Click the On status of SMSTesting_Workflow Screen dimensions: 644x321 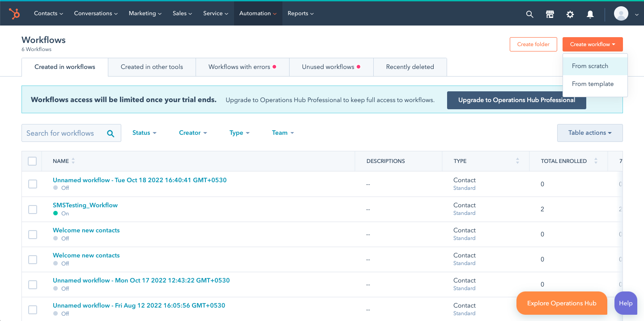[61, 214]
